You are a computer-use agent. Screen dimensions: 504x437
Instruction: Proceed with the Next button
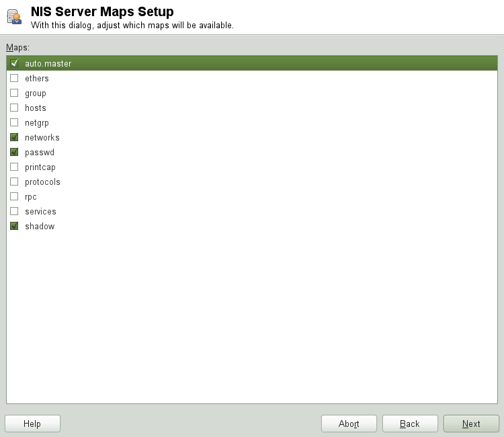(471, 424)
